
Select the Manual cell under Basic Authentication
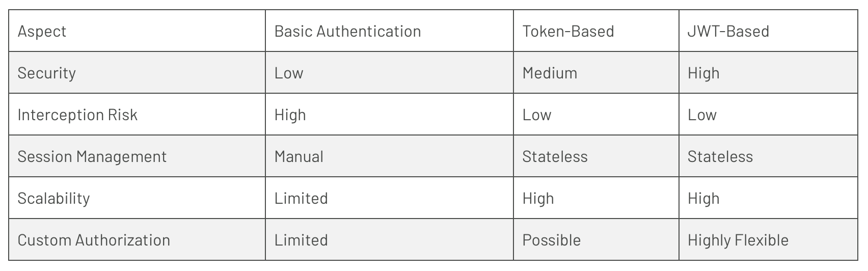pyautogui.click(x=299, y=157)
